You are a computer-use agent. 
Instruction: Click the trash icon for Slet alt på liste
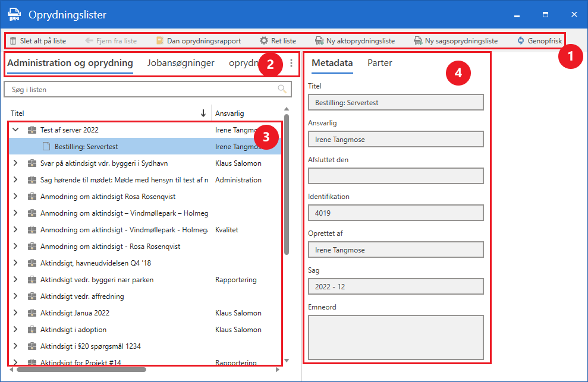pos(13,41)
